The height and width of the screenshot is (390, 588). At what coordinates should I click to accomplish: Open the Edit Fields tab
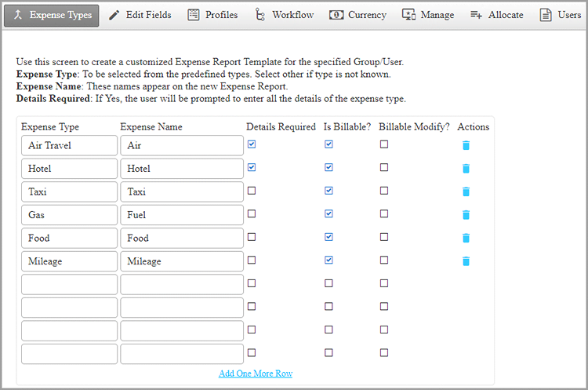(140, 15)
